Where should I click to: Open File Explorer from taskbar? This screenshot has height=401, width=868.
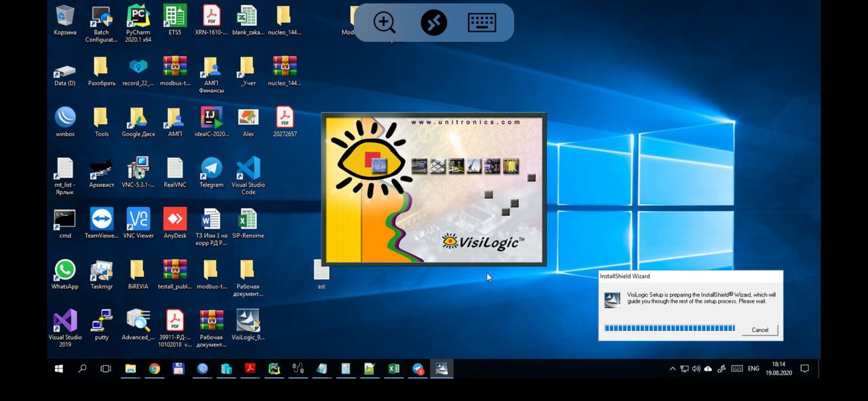(x=130, y=369)
